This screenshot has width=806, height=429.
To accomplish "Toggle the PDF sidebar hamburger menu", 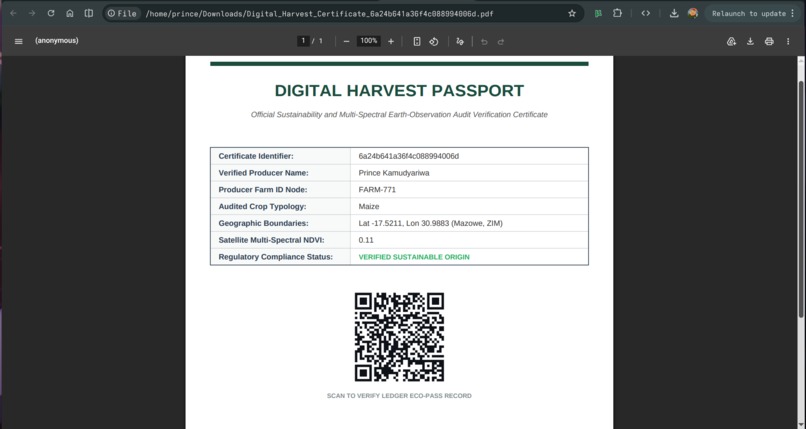I will point(19,41).
